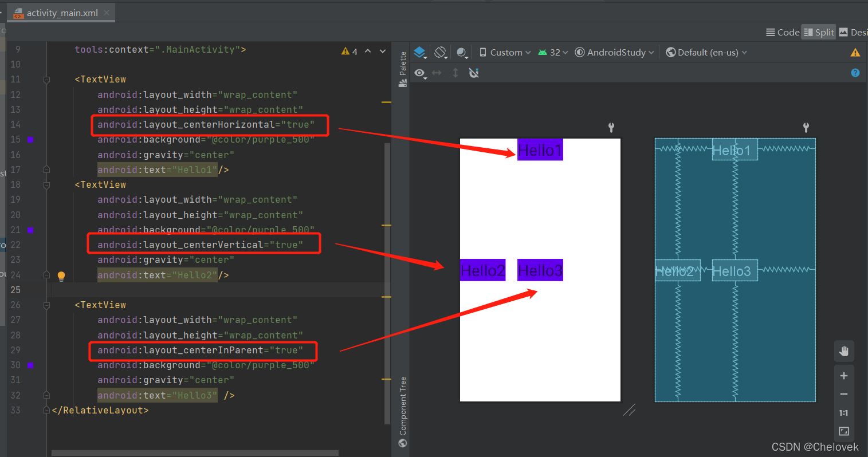868x457 pixels.
Task: Click the android:text="Hello2" attribute
Action: 158,275
